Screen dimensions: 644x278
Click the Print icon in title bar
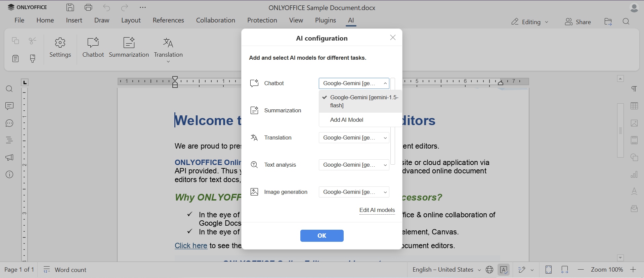click(88, 7)
